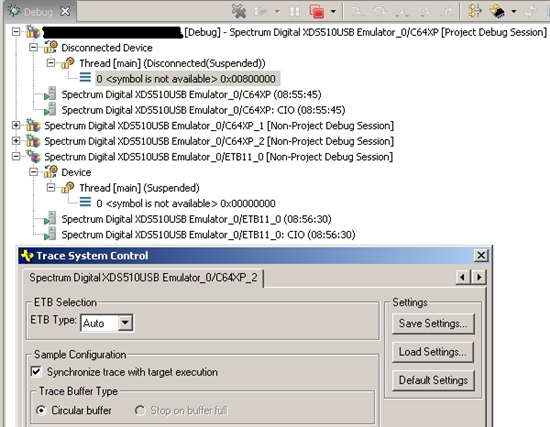Click the Halt (pause) icon
The height and width of the screenshot is (427, 550).
click(295, 12)
